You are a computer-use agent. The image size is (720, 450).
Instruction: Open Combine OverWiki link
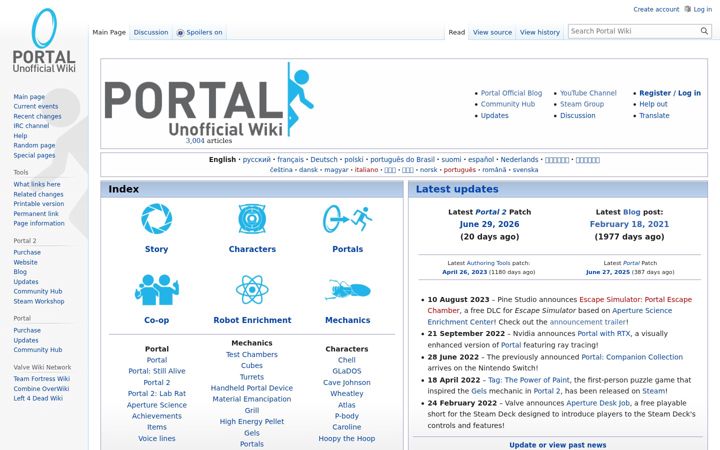(x=41, y=388)
